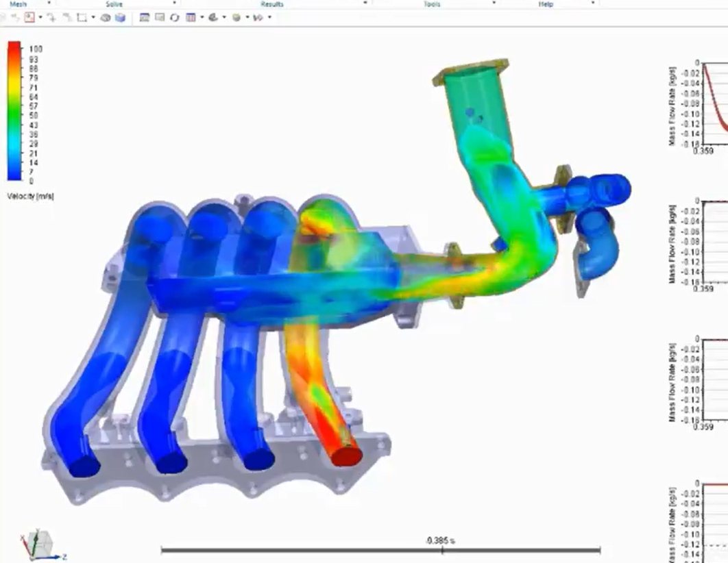728x563 pixels.
Task: Click the table grid toolbar icon
Action: tap(191, 18)
